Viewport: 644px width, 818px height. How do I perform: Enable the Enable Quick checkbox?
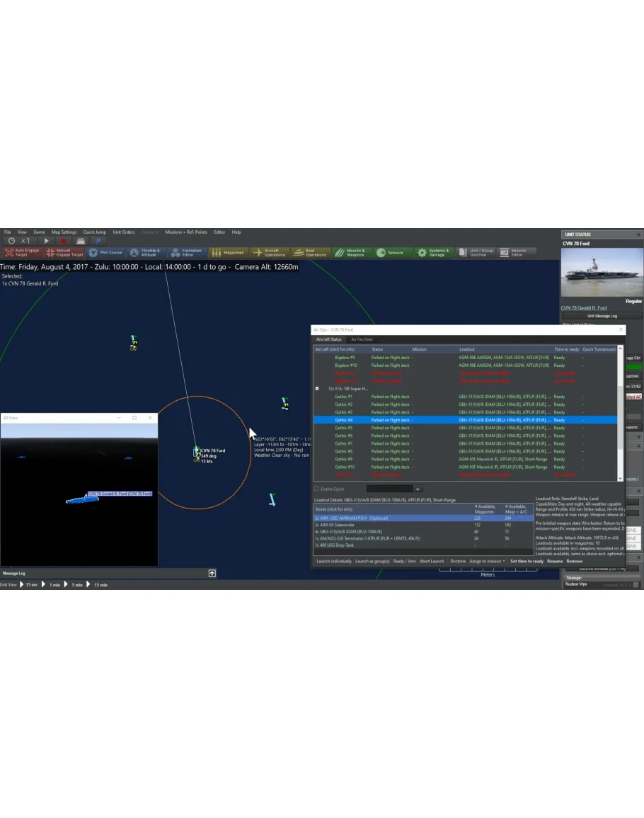tap(316, 489)
